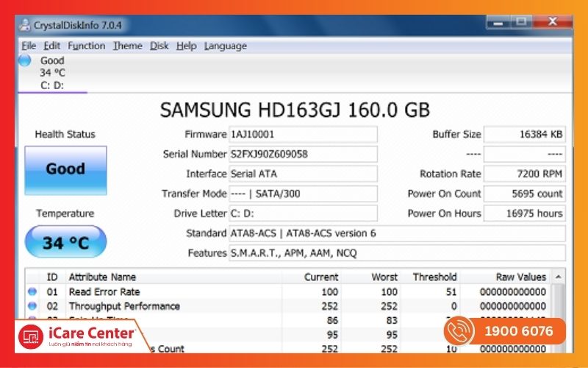Select the 'C: D:' disk entry at top

(x=52, y=85)
